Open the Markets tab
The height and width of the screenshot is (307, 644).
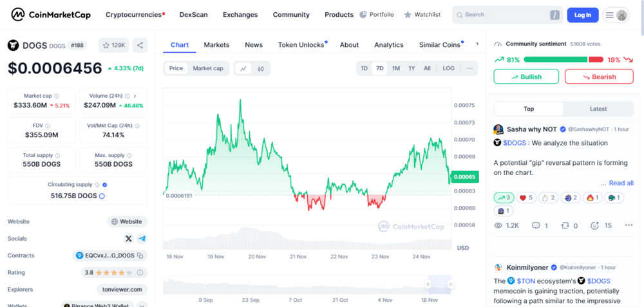pyautogui.click(x=216, y=45)
